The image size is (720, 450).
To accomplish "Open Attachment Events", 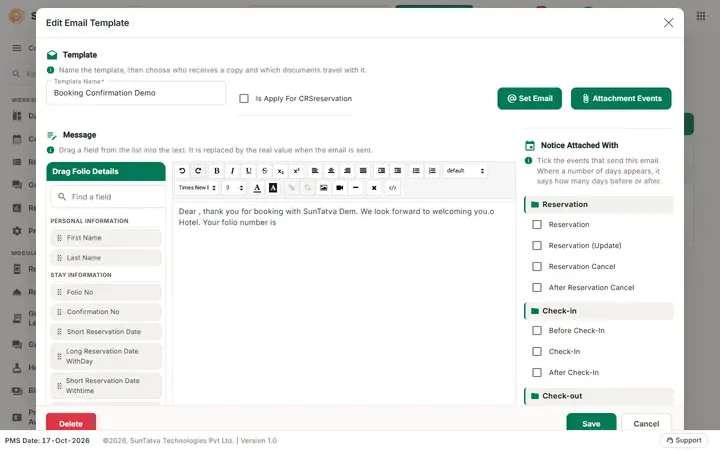I will (621, 99).
